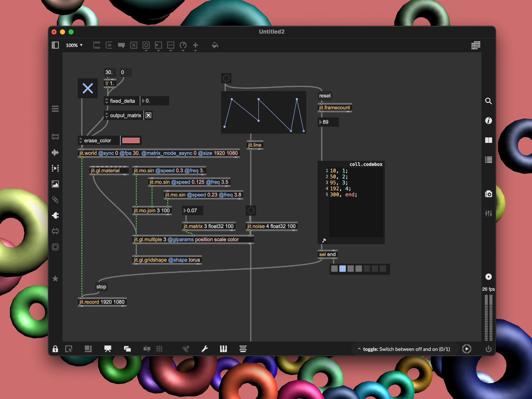
Task: Open the mixer sliders icon in right sidebar
Action: 488,213
